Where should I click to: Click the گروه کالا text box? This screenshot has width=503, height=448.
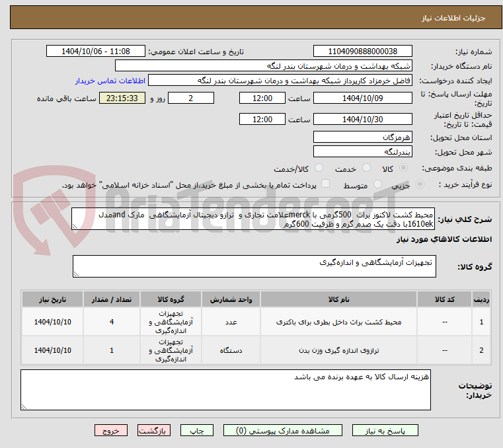point(254,266)
